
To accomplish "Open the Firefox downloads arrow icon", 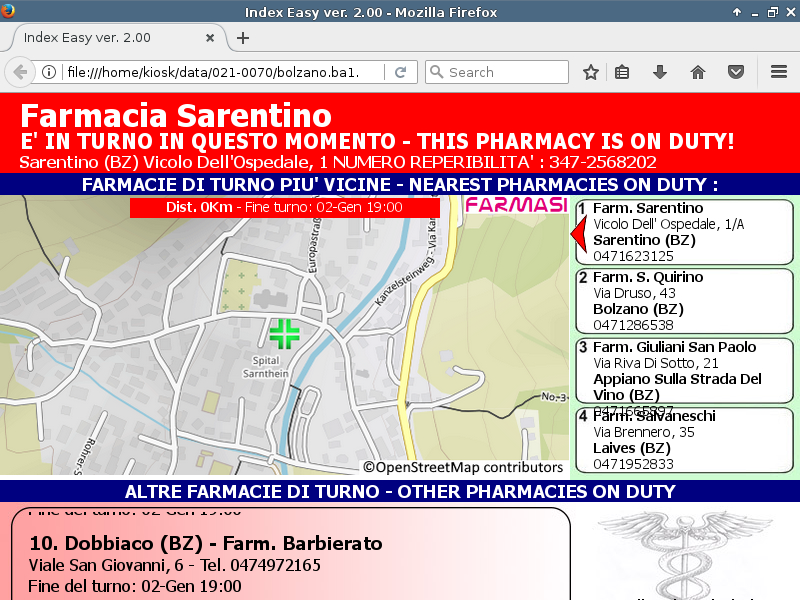I will coord(660,72).
